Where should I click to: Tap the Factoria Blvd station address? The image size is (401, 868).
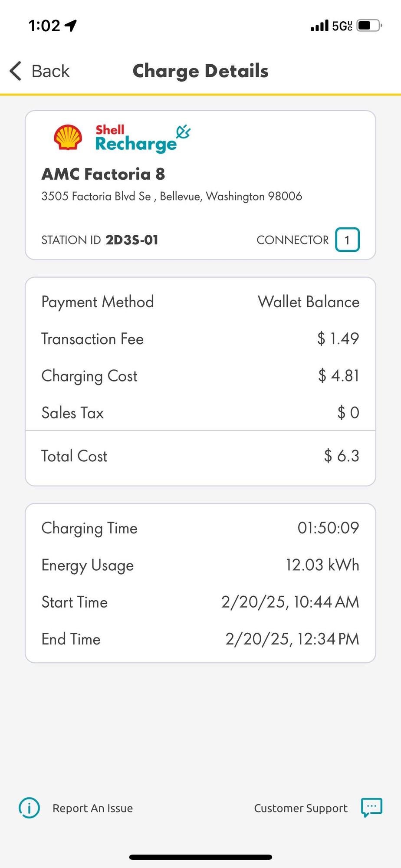tap(171, 196)
